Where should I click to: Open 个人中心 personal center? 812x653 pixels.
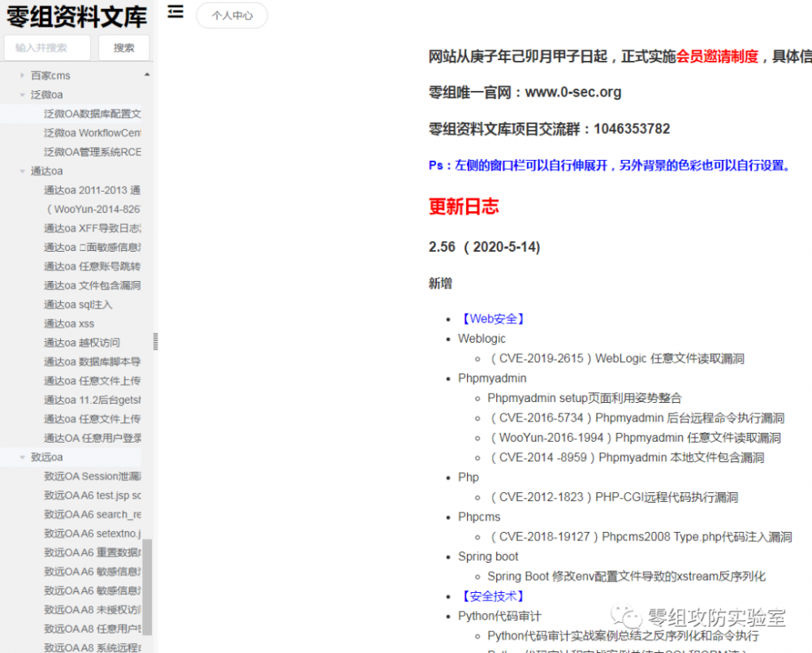(x=231, y=15)
